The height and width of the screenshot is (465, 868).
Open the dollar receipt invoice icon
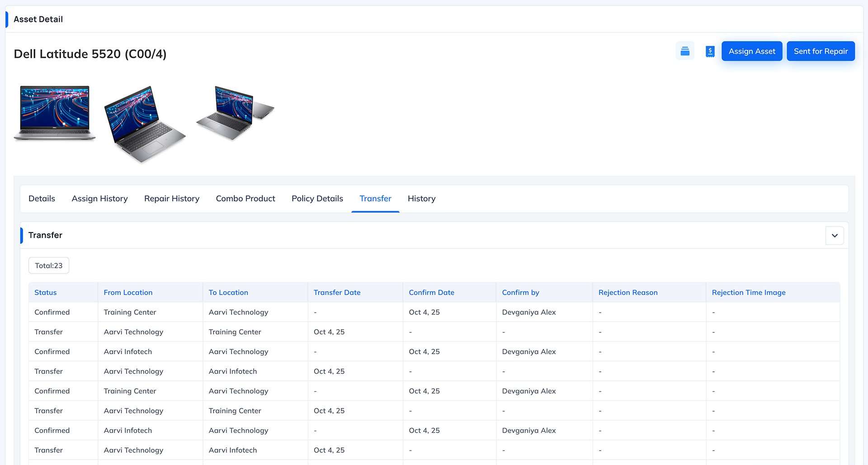pos(710,52)
